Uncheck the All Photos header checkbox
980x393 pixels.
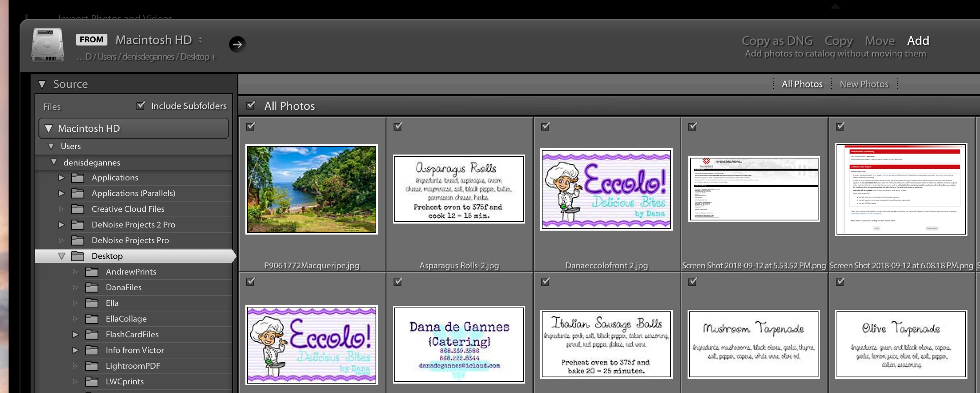coord(251,106)
